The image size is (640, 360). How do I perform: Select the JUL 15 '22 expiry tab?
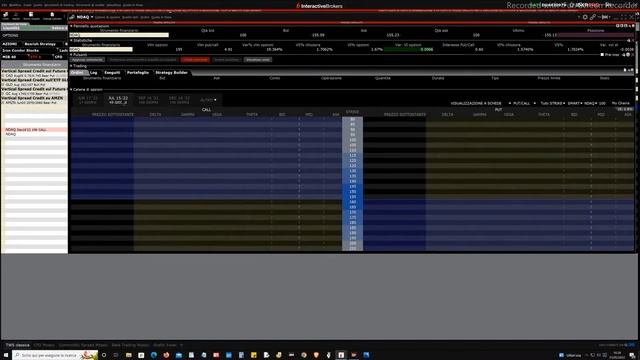coord(118,100)
